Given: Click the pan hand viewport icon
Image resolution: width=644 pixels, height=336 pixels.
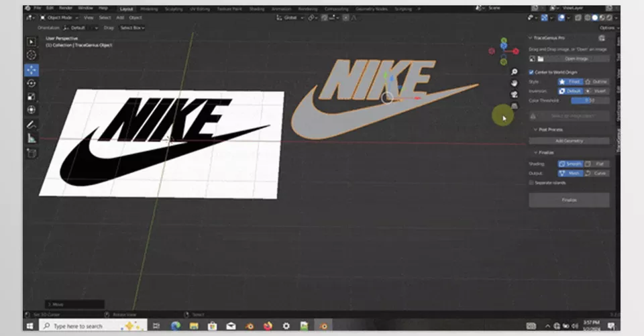Looking at the screenshot, I should point(515,83).
